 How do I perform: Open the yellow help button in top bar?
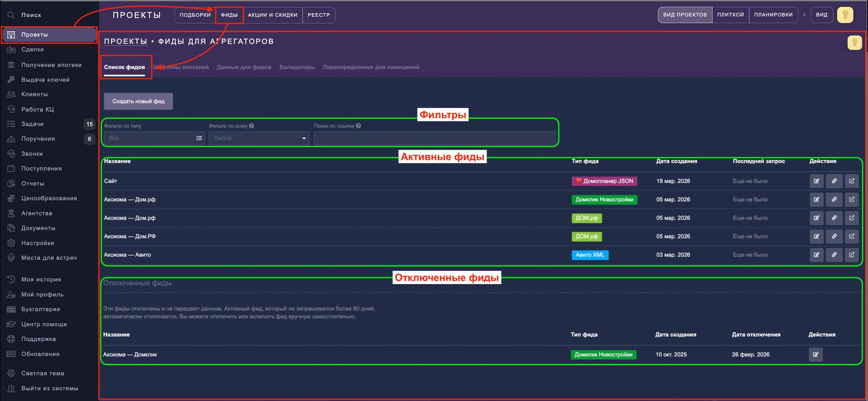(x=845, y=15)
